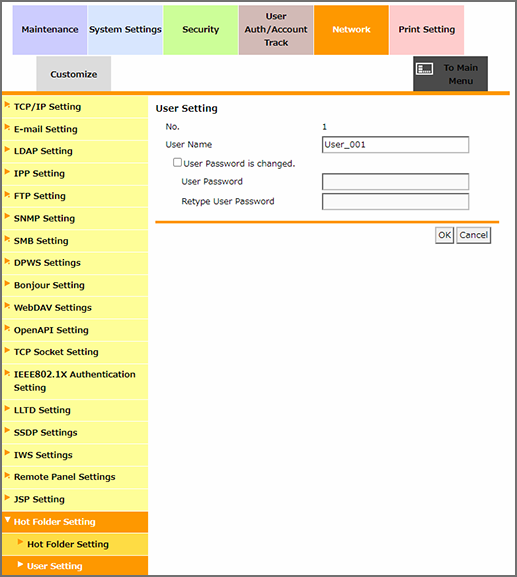The image size is (517, 577).
Task: Open SNMP Setting menu item
Action: [75, 219]
